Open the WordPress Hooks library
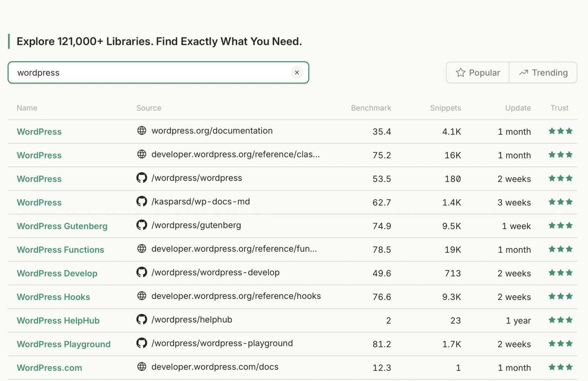This screenshot has height=381, width=588. click(54, 297)
